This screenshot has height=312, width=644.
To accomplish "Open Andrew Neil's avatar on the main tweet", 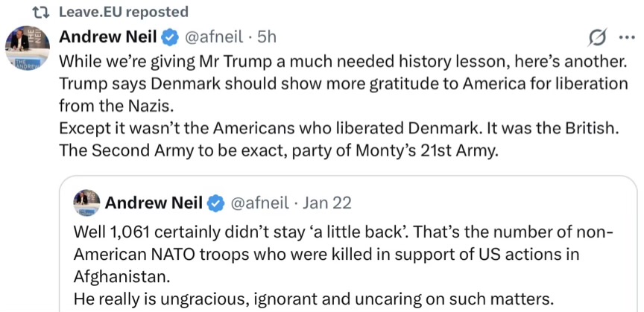I will (28, 50).
